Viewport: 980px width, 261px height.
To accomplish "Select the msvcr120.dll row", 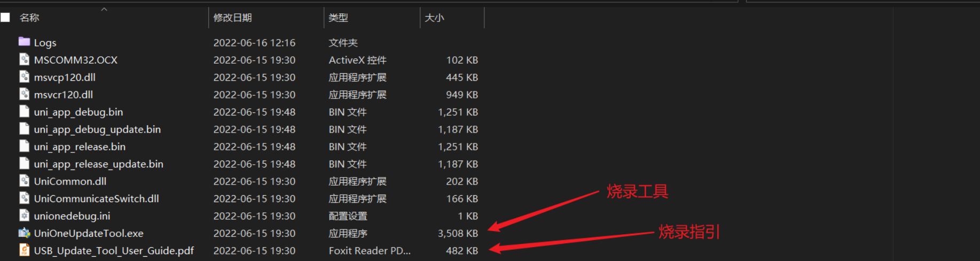I will click(x=248, y=94).
